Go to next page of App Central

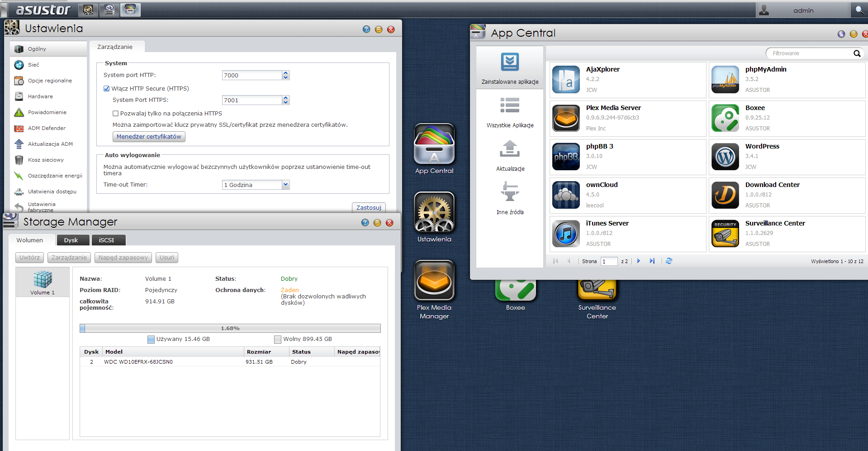[x=639, y=261]
